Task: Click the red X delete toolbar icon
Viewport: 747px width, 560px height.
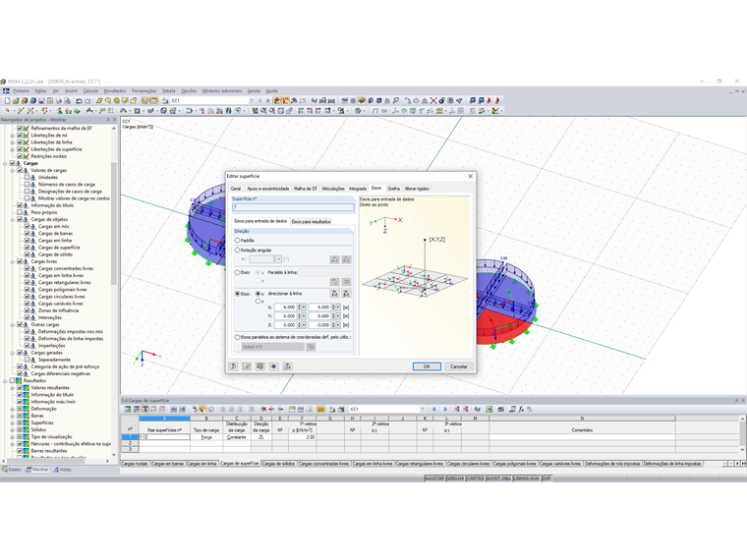Action: 433,100
